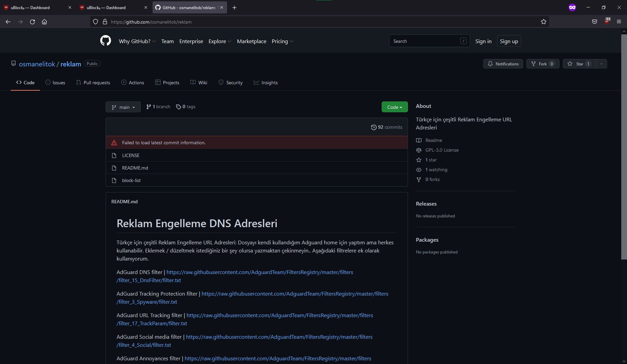The width and height of the screenshot is (627, 364).
Task: Open the block-list folder
Action: (131, 180)
